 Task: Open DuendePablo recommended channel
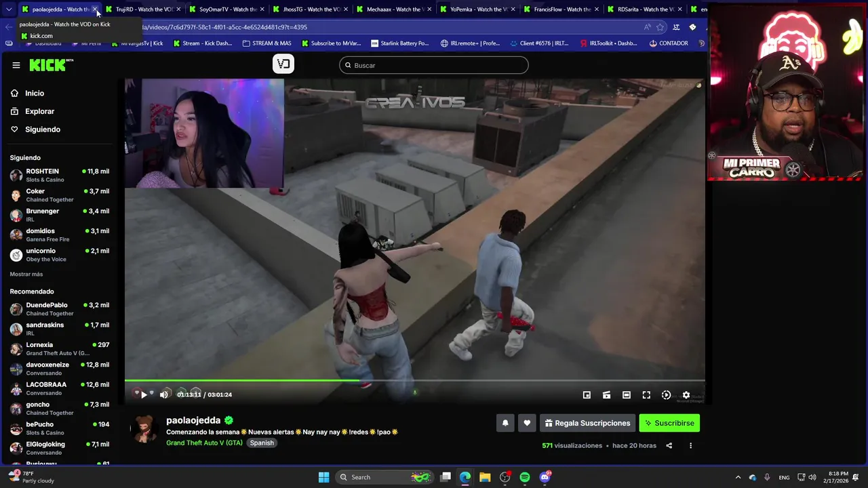click(60, 309)
